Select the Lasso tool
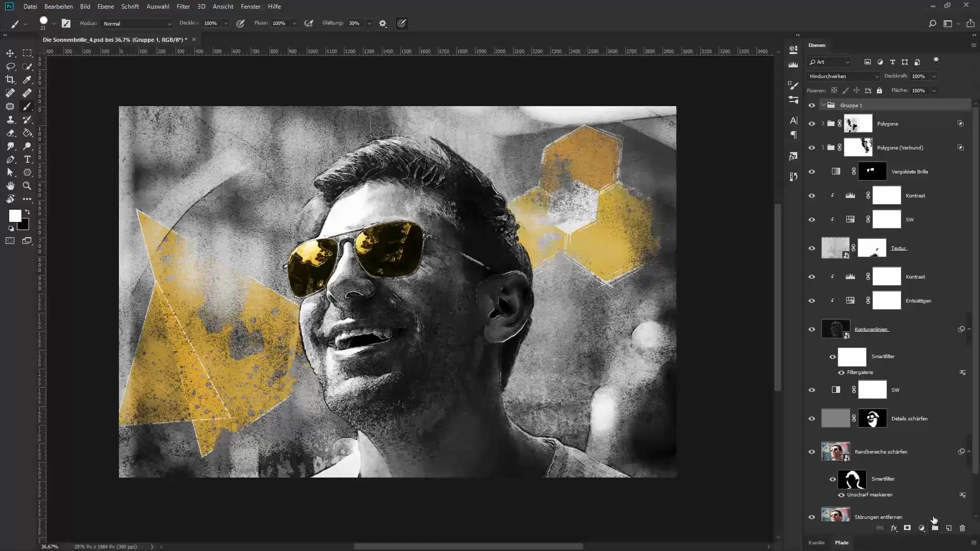Image resolution: width=980 pixels, height=551 pixels. 10,66
